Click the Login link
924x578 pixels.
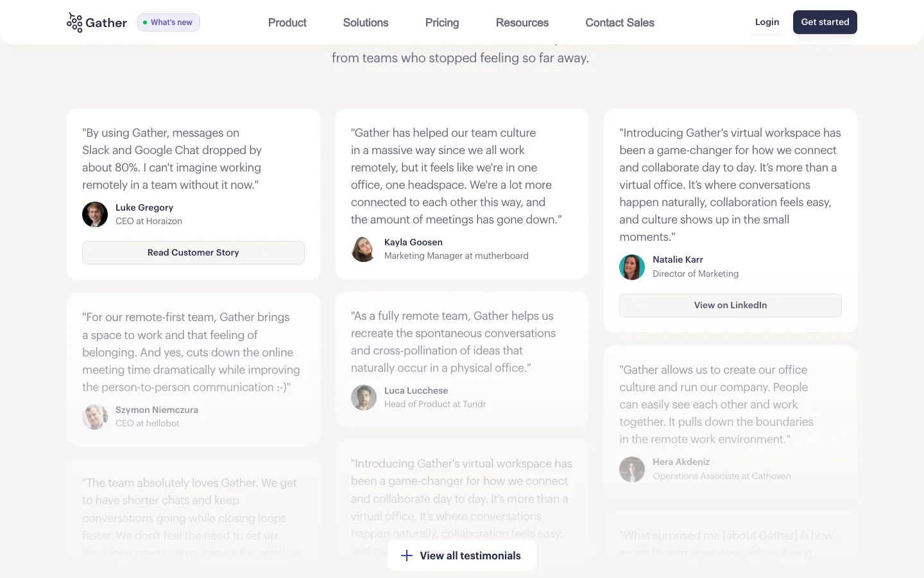coord(767,22)
